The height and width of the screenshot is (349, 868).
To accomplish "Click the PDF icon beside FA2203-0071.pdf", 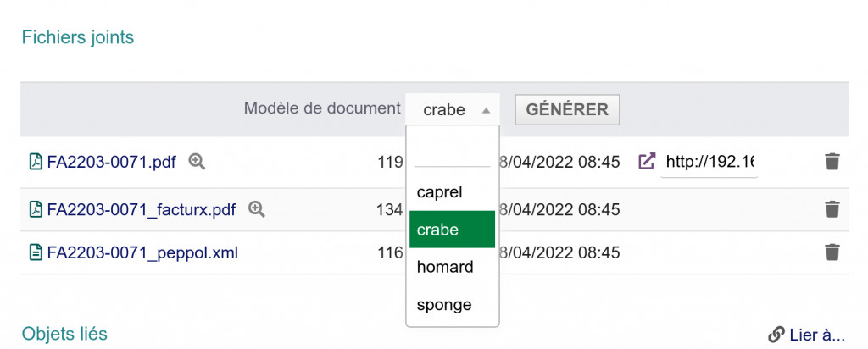I will tap(36, 162).
